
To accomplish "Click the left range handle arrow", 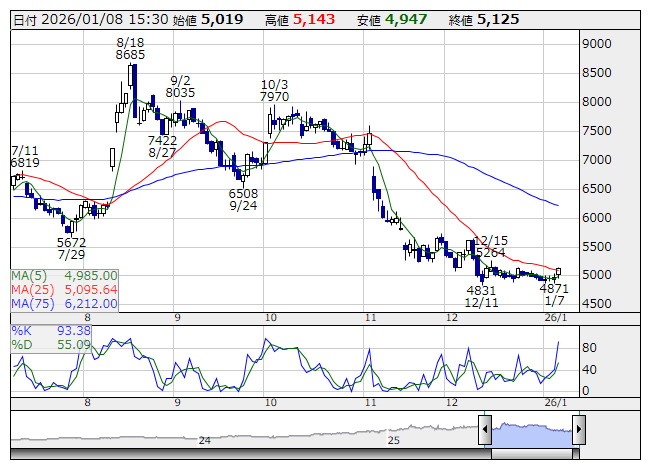I will pos(485,431).
